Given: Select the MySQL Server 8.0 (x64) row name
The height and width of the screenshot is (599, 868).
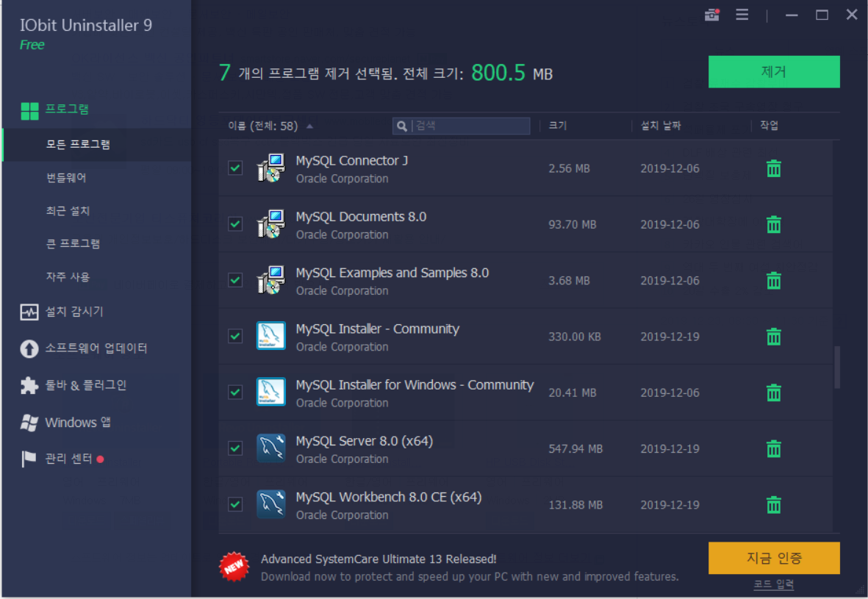Looking at the screenshot, I should [x=365, y=441].
